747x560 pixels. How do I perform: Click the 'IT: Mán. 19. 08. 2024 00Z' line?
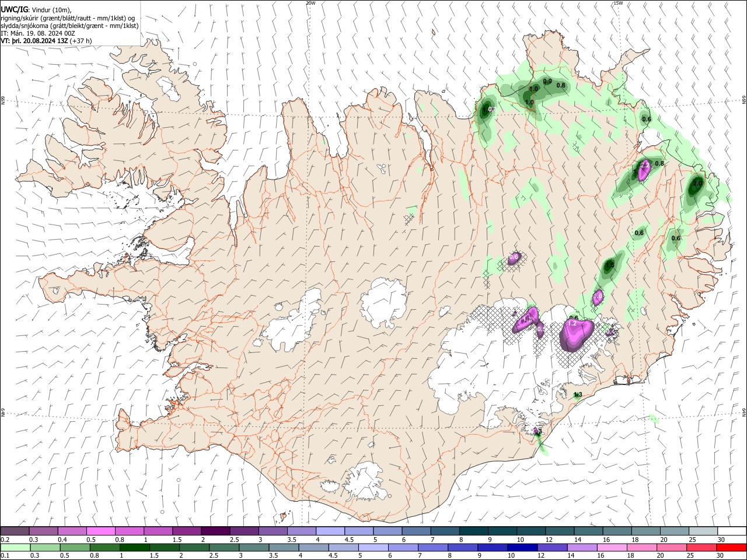[38, 33]
